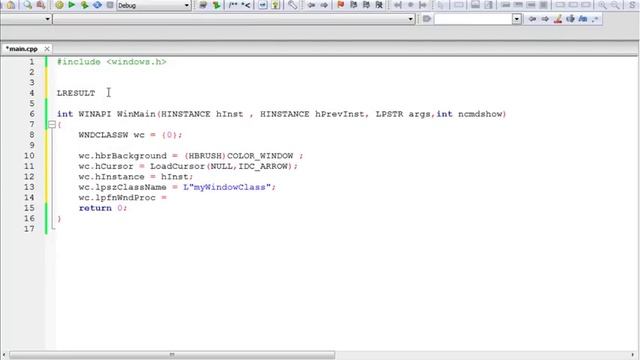Toggle highlight of search matches
640x360 pixels.
[x=558, y=19]
